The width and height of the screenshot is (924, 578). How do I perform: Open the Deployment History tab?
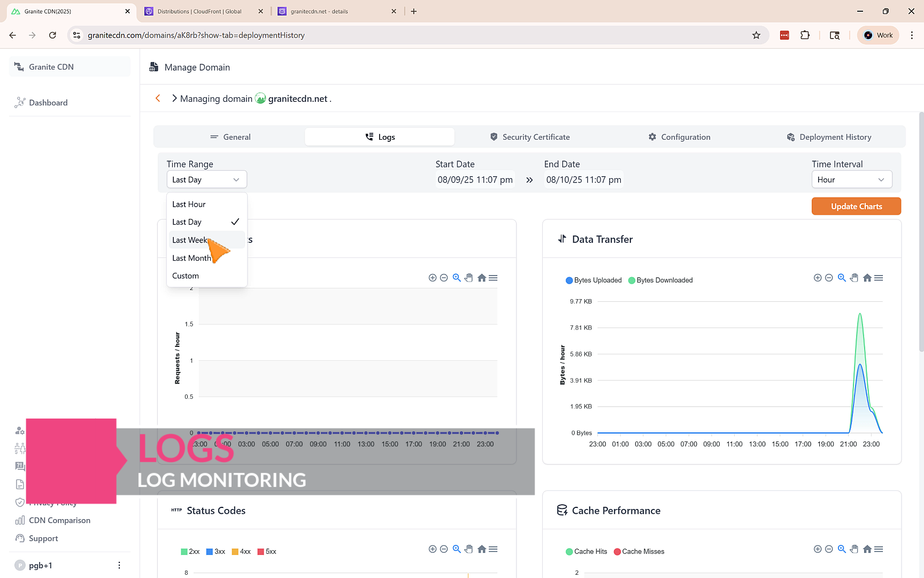tap(829, 137)
